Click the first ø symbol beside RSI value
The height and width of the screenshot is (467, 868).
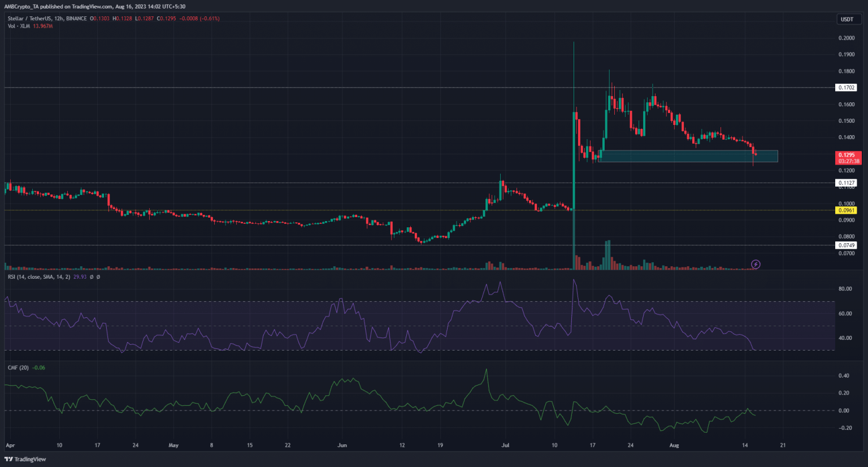[92, 278]
